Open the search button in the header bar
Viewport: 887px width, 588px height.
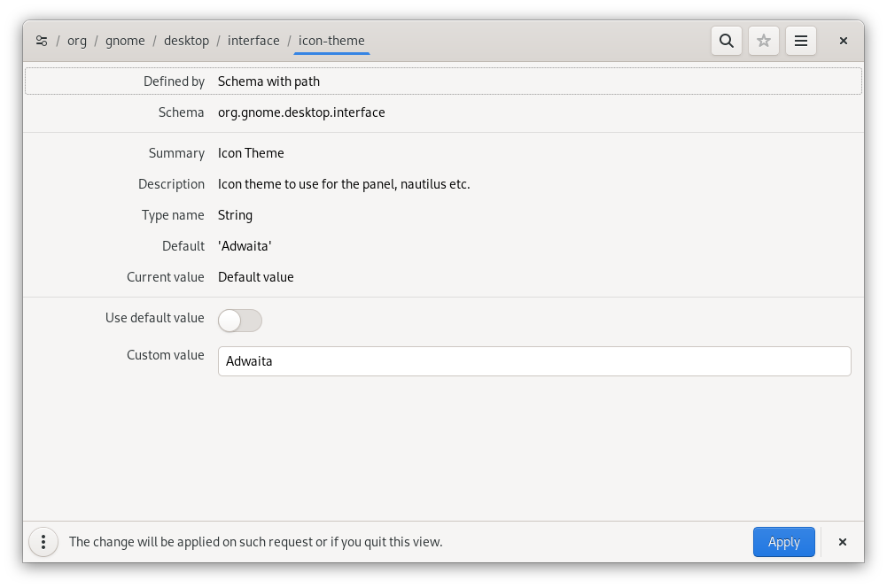[727, 41]
